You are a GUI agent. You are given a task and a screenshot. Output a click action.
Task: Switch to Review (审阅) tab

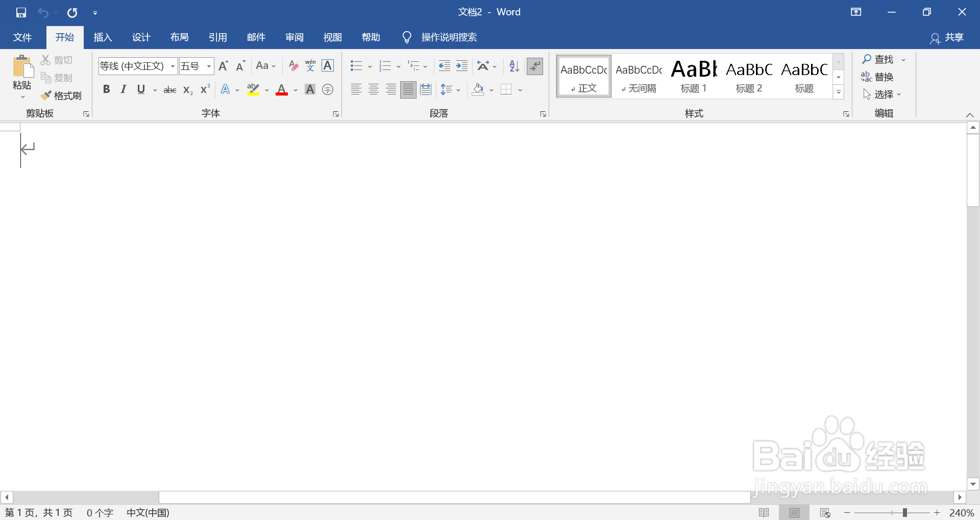tap(294, 37)
